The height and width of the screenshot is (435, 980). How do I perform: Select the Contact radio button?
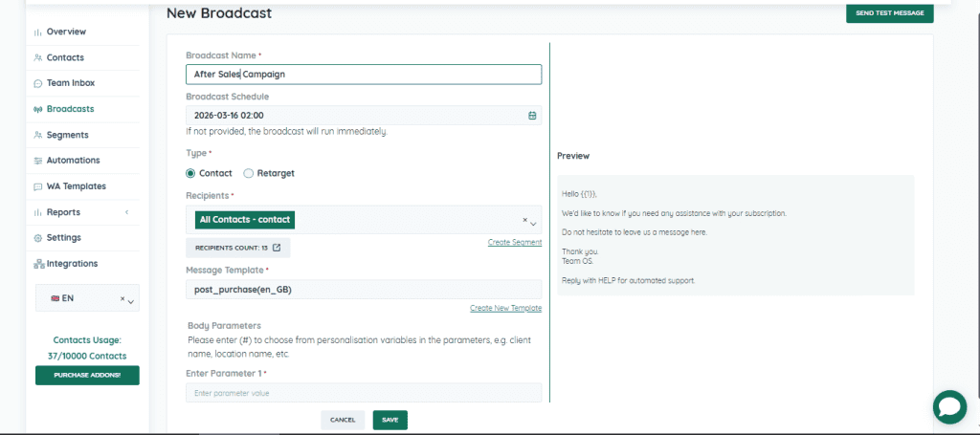(x=190, y=173)
